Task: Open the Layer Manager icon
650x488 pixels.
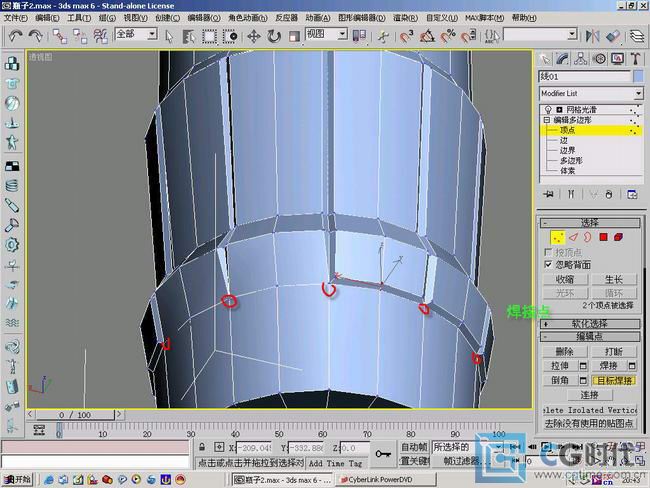Action: 637,36
